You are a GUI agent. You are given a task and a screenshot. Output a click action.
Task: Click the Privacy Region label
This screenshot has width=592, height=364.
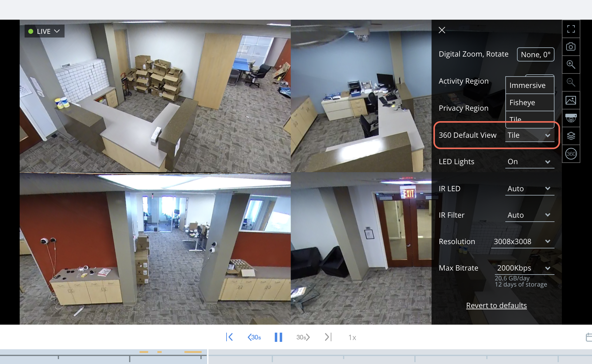464,108
